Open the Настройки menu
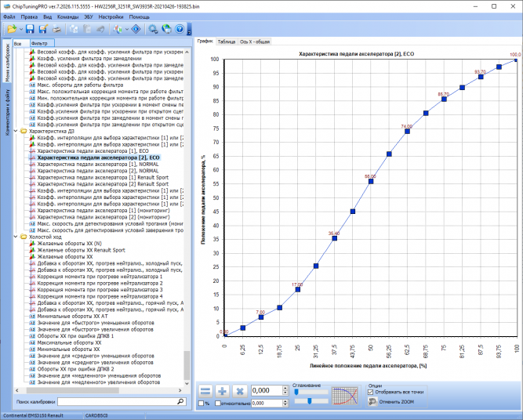Viewport: 523px width, 420px height. pyautogui.click(x=111, y=16)
